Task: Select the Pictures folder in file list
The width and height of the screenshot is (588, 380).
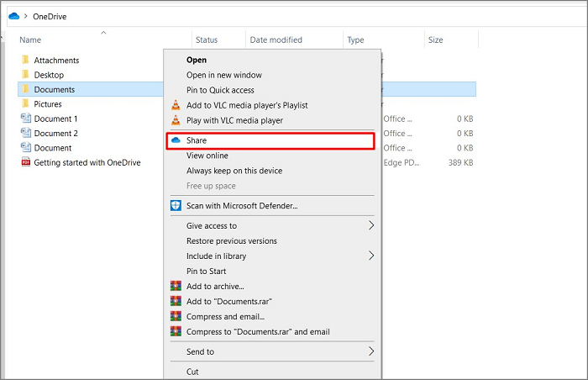Action: [x=47, y=104]
